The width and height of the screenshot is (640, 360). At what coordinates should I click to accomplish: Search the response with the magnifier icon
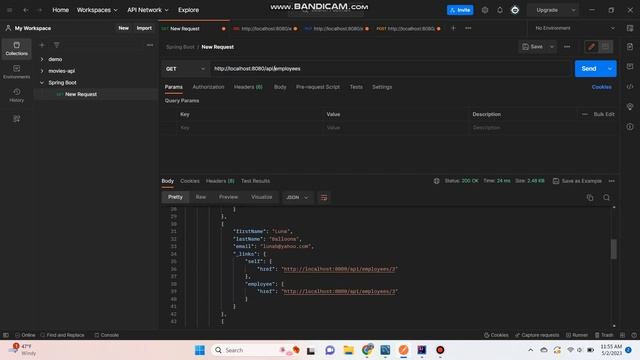point(607,198)
